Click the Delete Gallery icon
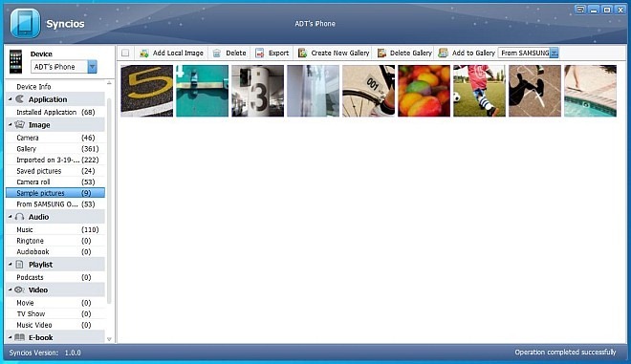Screen dimensions: 631x364 [381, 54]
